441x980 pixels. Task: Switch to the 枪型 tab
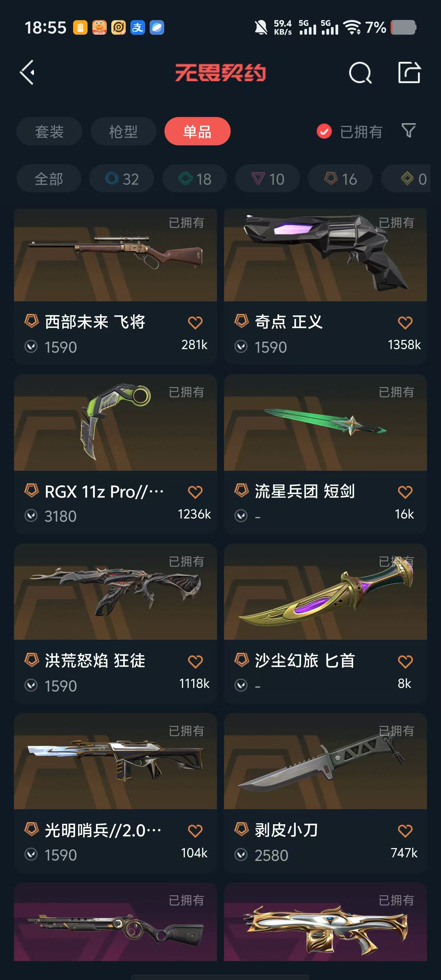tap(123, 131)
